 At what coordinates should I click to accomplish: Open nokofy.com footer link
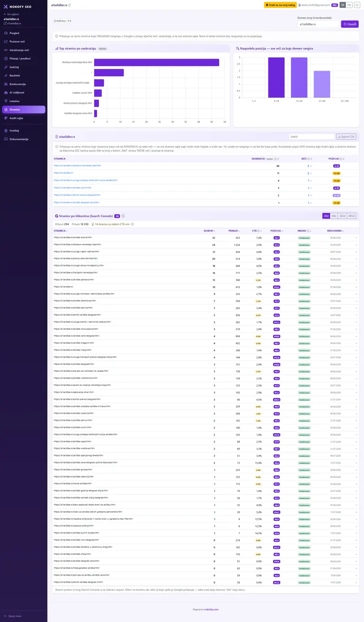(211, 609)
